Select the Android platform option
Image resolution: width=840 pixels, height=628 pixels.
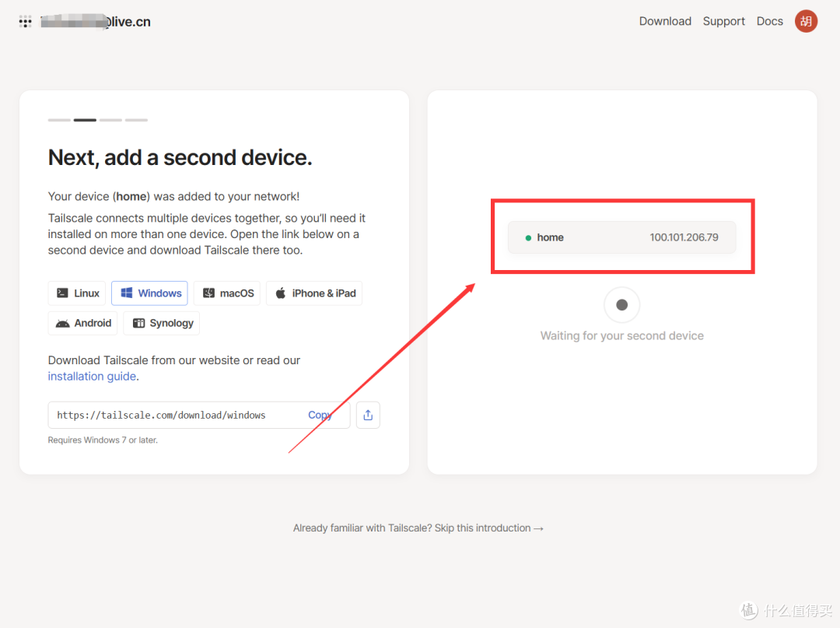tap(82, 323)
